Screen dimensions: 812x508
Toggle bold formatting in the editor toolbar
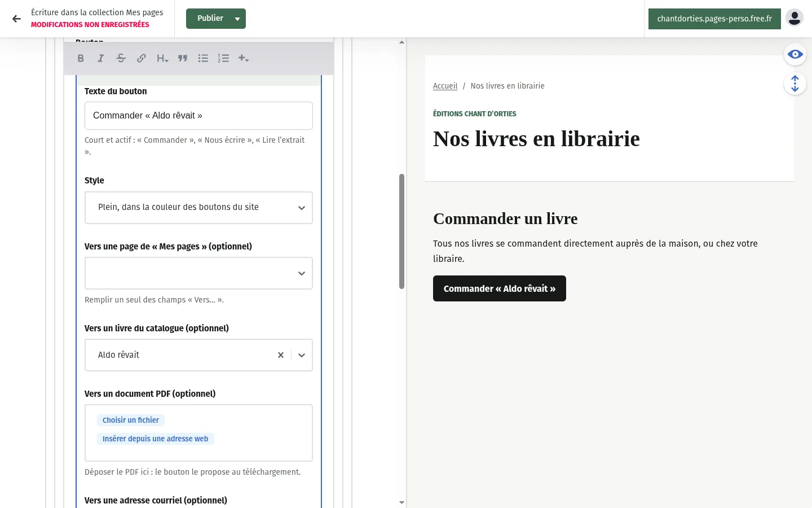[x=81, y=58]
